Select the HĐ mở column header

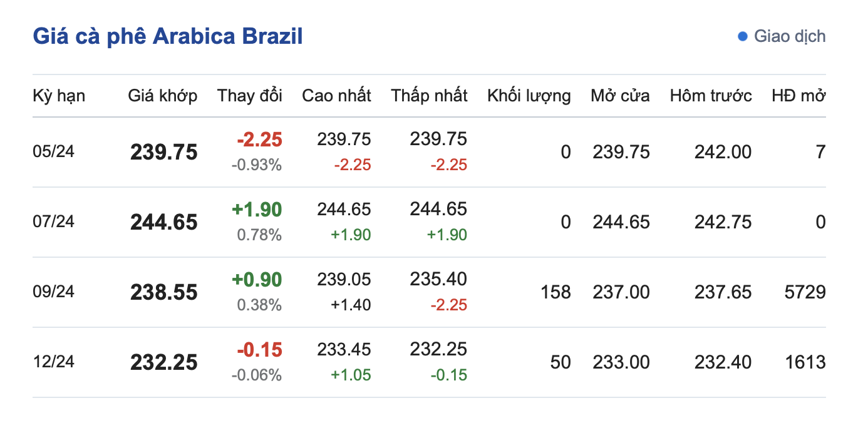pyautogui.click(x=798, y=96)
